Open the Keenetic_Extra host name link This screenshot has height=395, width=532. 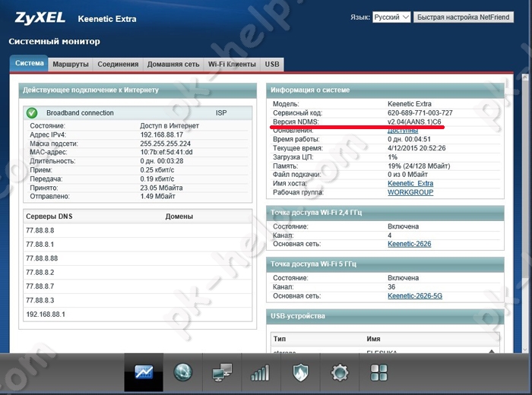410,183
